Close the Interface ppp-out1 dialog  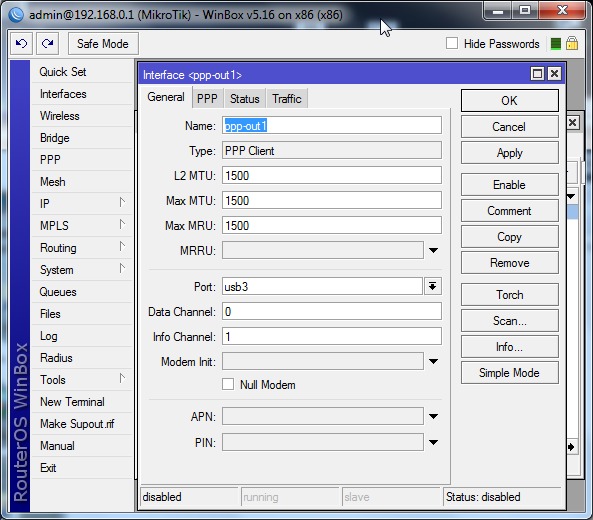pos(554,73)
